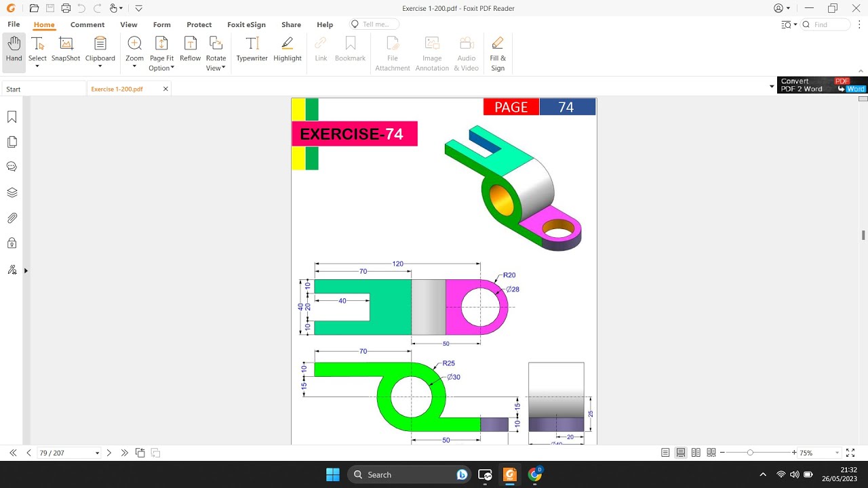
Task: Enable continuous facing view mode
Action: [x=711, y=453]
